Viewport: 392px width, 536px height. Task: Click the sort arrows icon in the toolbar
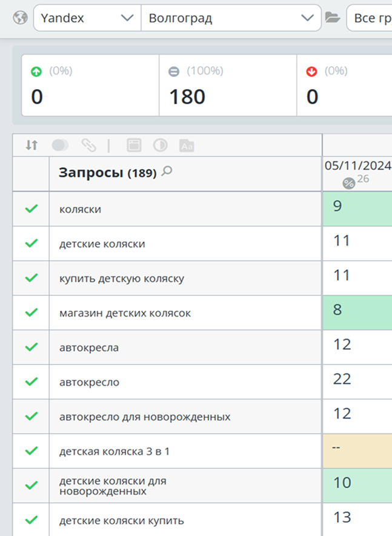(x=31, y=145)
